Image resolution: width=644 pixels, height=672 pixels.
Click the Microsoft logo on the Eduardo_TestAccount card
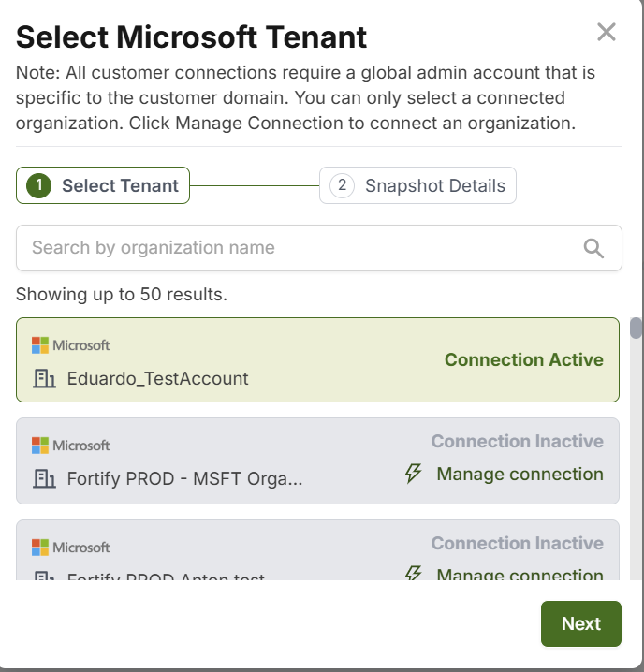70,345
